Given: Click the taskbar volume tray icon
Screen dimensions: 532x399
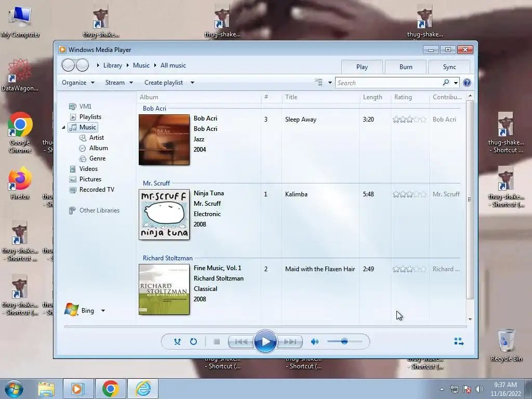Looking at the screenshot, I should (x=479, y=389).
